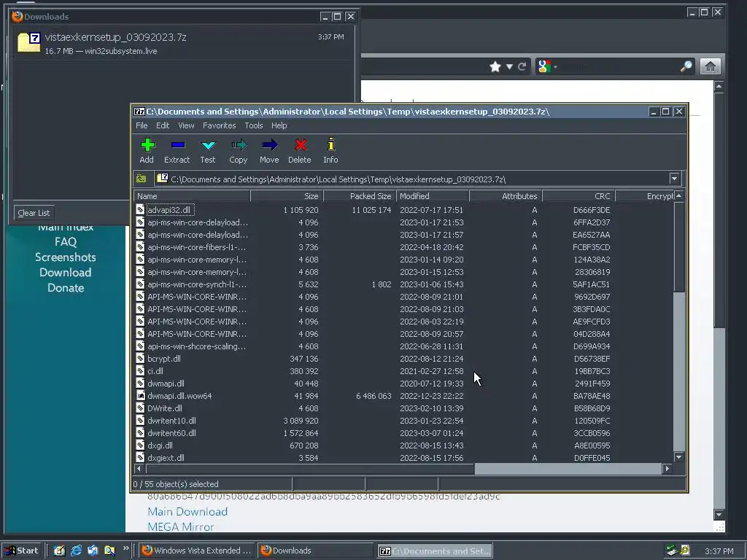Switch to Downloads taskbar button
747x560 pixels.
coord(317,551)
